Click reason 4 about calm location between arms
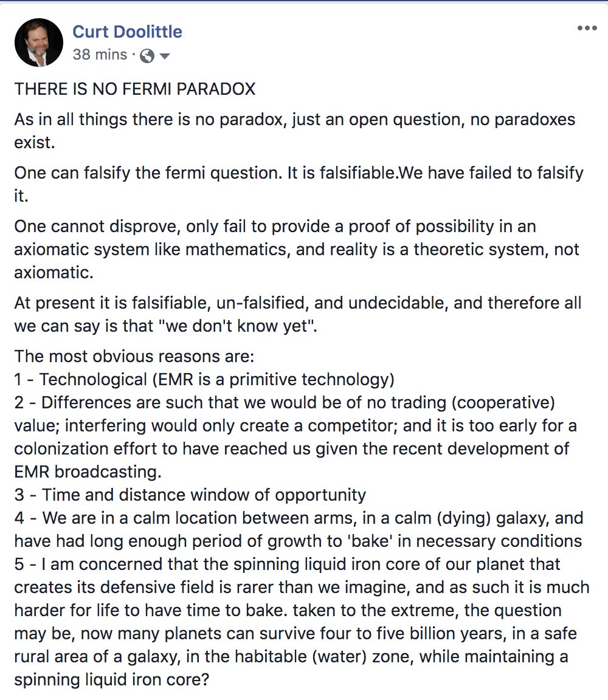The width and height of the screenshot is (608, 700). click(298, 518)
